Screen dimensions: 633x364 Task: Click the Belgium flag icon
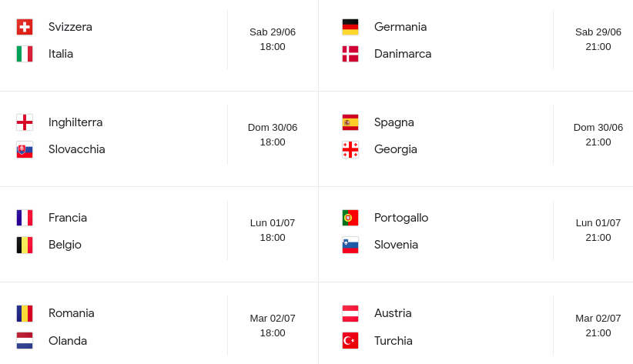(25, 245)
